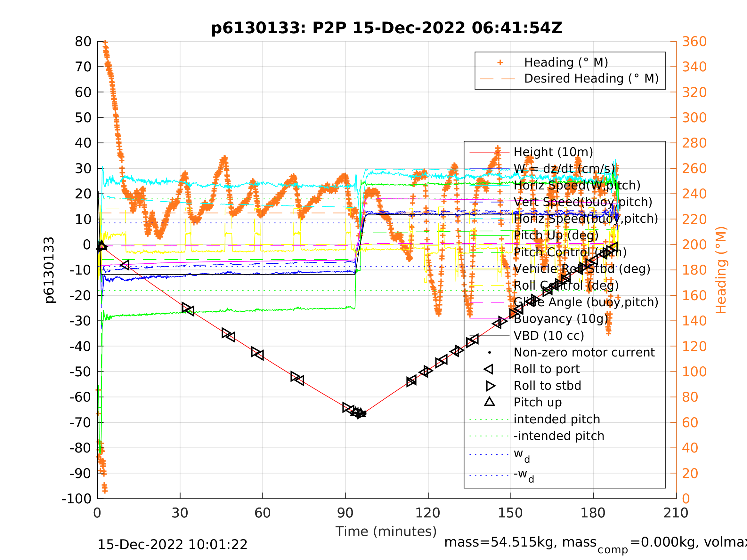
Task: Click the 'Vert Speed(buoy,pitch)' legend label
Action: point(583,202)
